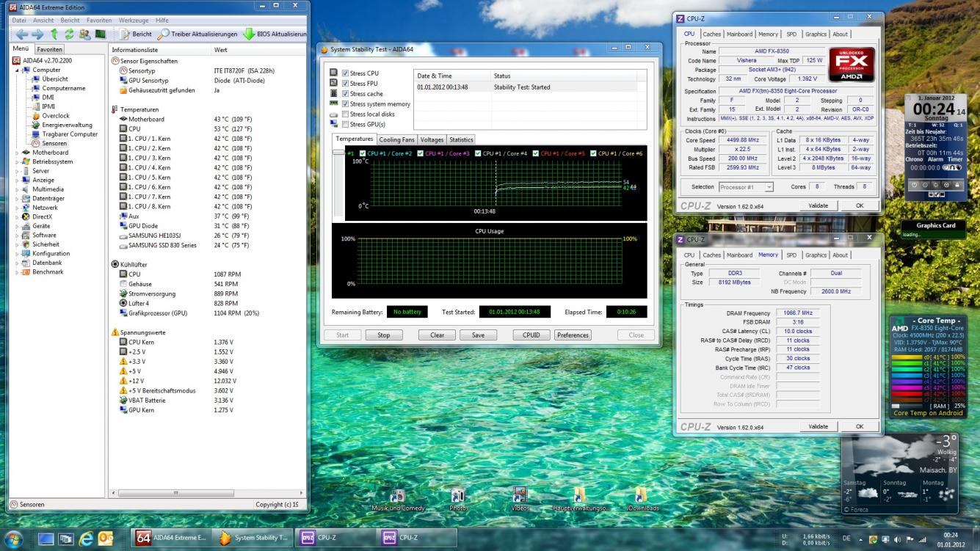Click the AIDA64 back arrow icon
Image resolution: width=980 pixels, height=551 pixels.
pos(21,34)
